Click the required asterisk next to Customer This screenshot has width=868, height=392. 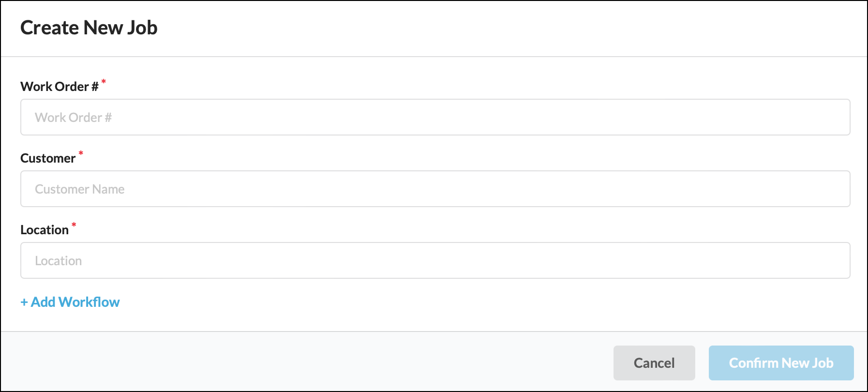point(81,153)
